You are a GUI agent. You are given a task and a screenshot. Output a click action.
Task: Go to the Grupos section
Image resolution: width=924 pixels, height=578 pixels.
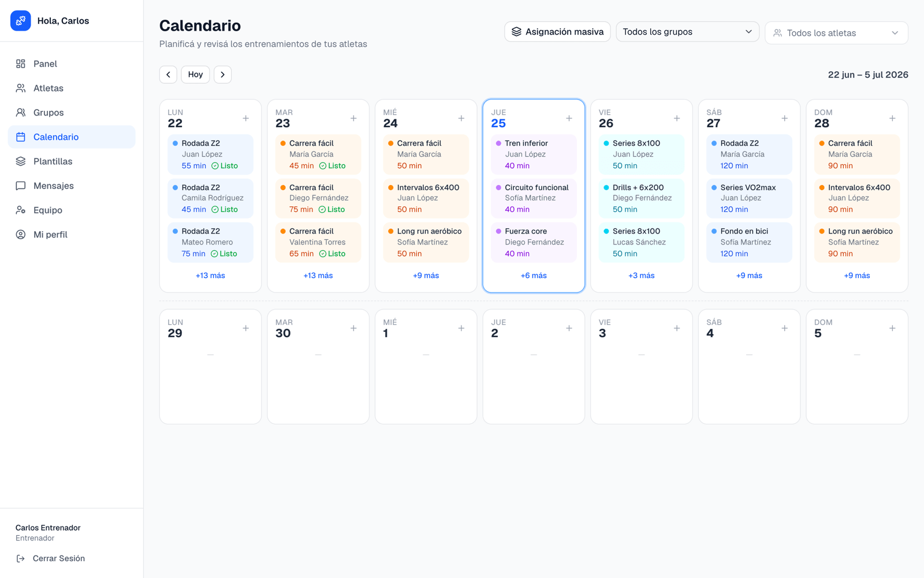[x=72, y=113]
